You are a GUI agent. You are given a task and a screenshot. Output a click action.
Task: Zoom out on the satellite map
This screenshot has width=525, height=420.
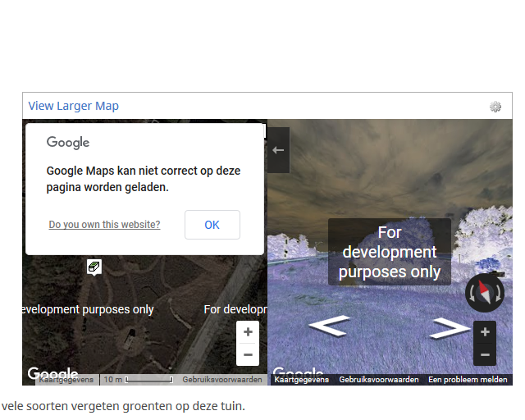tap(248, 355)
